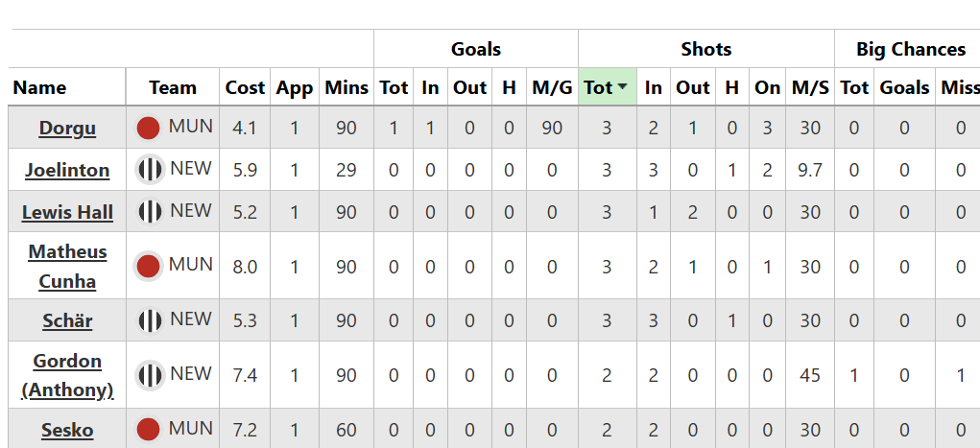Sort by the Team column header
The image size is (980, 448).
(173, 87)
